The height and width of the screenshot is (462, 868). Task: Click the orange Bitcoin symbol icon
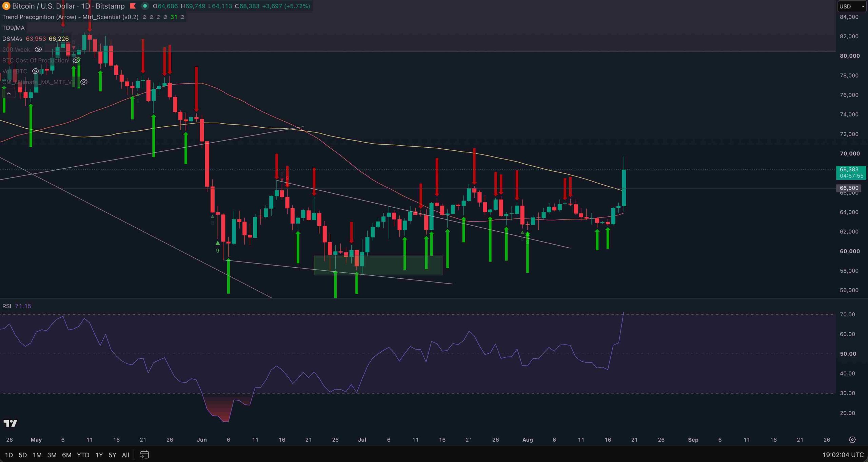pyautogui.click(x=6, y=6)
